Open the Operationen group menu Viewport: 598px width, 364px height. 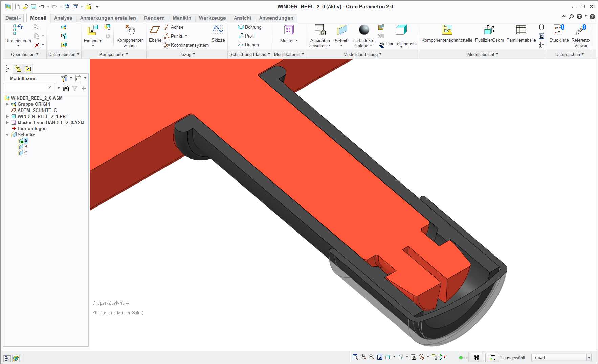point(24,54)
